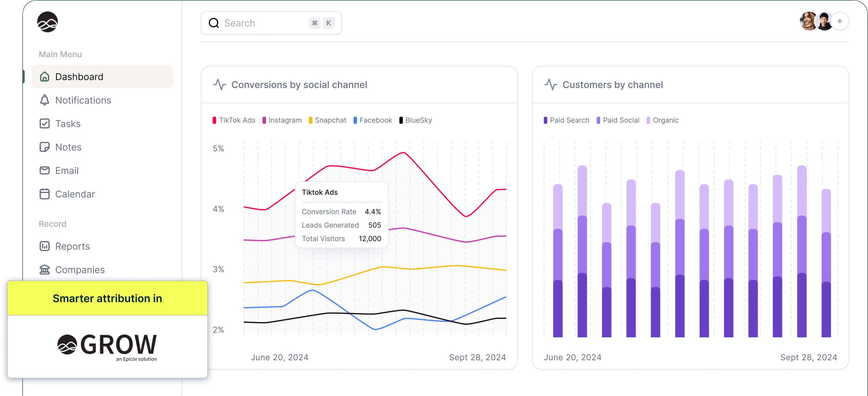This screenshot has width=868, height=396.
Task: Open the Notifications menu item
Action: pos(83,100)
